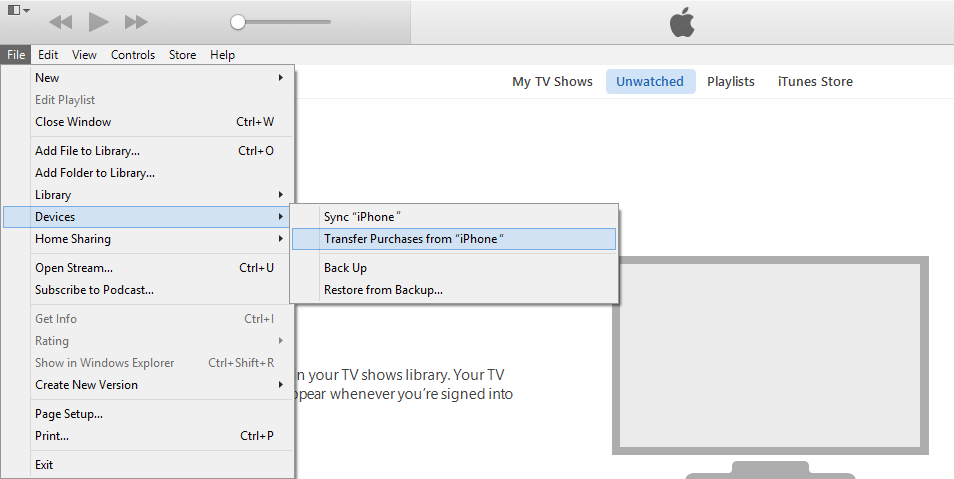This screenshot has height=479, width=954.
Task: Select Close Window menu entry
Action: click(x=148, y=122)
